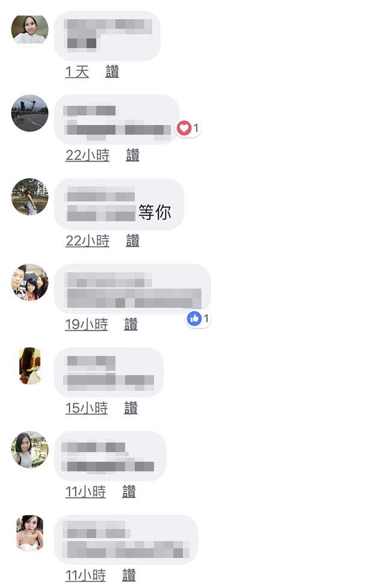Open the three-person group selfie avatar
The image size is (385, 588).
point(30,282)
